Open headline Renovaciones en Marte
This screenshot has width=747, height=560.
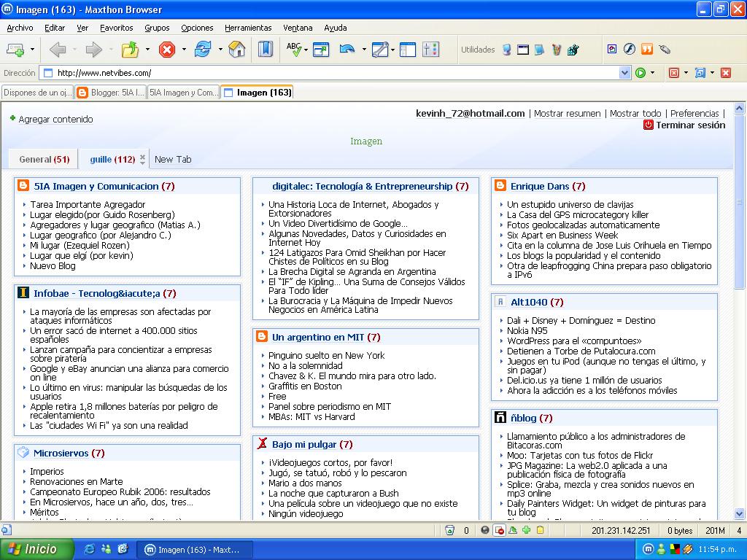76,481
